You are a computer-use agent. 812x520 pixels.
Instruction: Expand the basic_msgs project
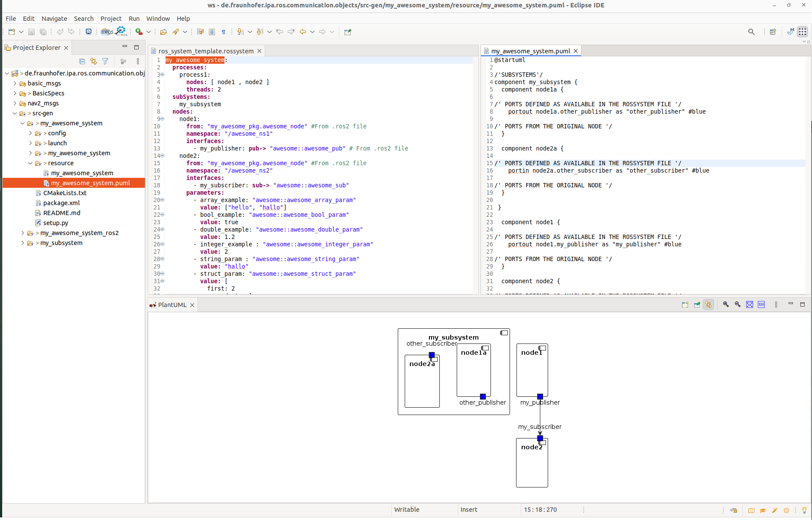click(x=15, y=83)
